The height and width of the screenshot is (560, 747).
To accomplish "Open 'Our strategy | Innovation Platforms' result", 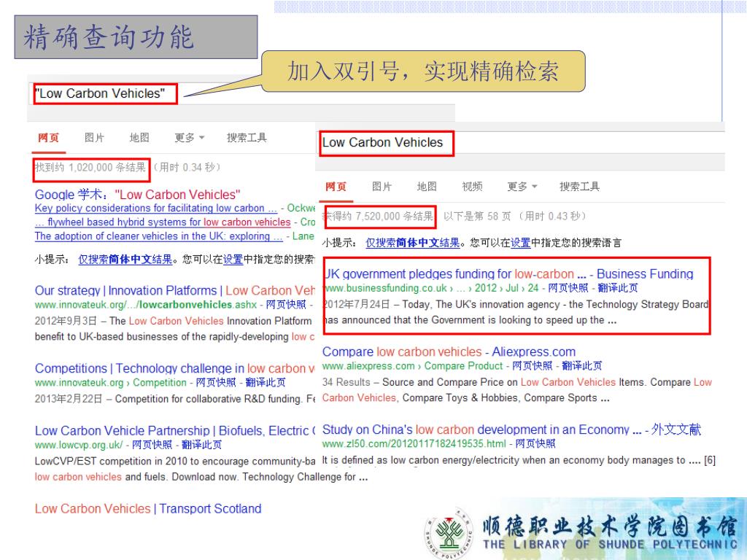I will click(174, 290).
